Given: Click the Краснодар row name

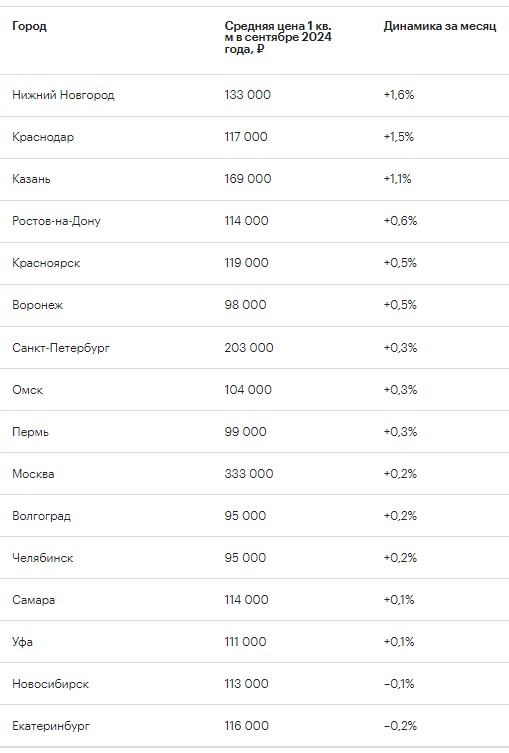Looking at the screenshot, I should coord(43,137).
